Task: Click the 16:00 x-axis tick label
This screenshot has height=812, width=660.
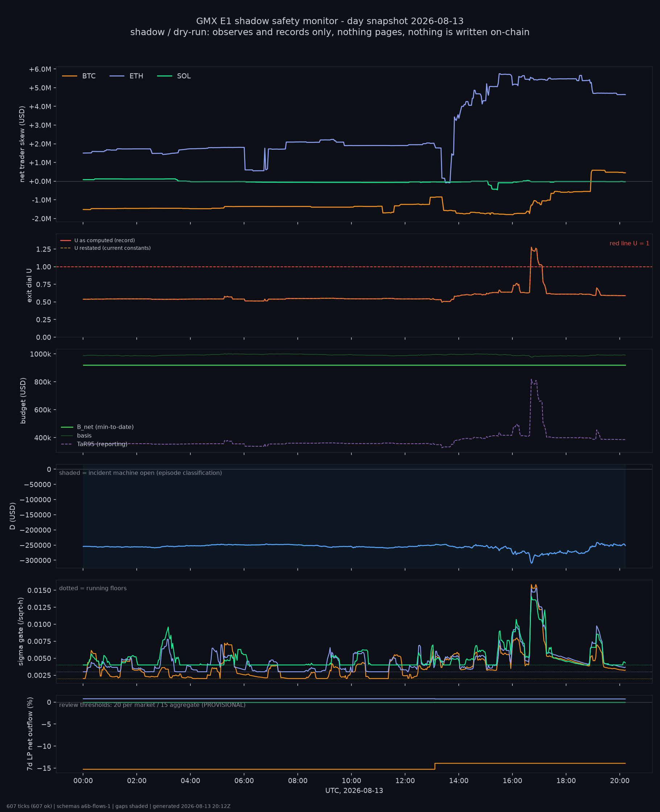Action: pos(512,781)
